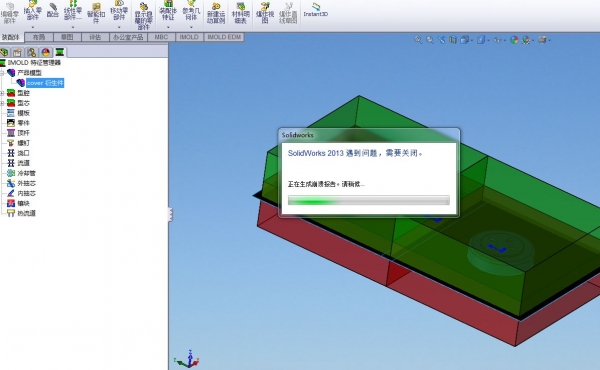Collapse the 产品模型 tree node
Viewport: 600px width, 370px height.
[x=2, y=73]
